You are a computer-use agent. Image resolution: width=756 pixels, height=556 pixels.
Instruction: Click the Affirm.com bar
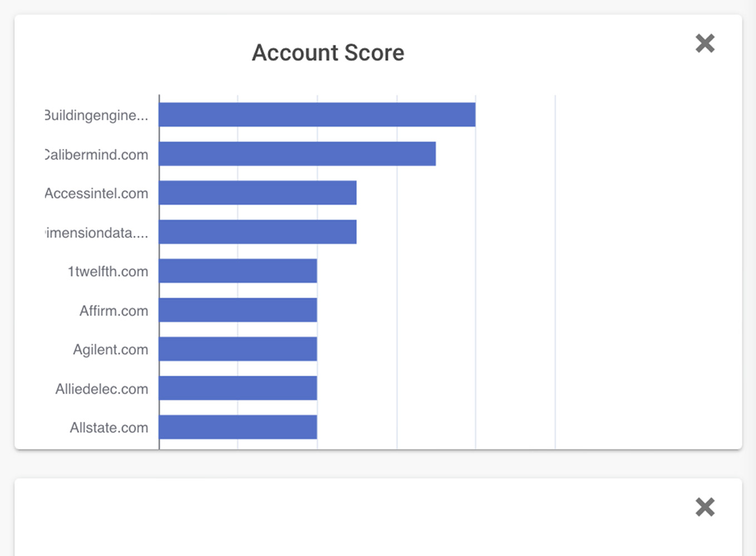point(238,310)
